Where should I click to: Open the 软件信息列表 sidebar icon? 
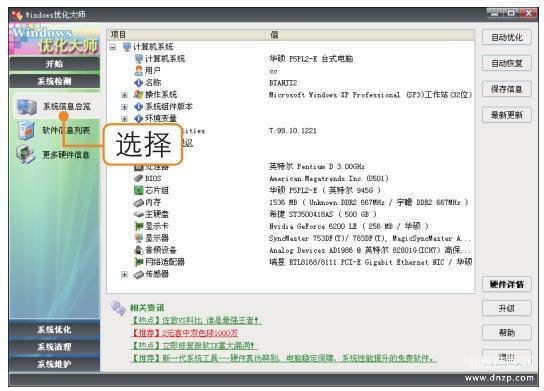26,130
